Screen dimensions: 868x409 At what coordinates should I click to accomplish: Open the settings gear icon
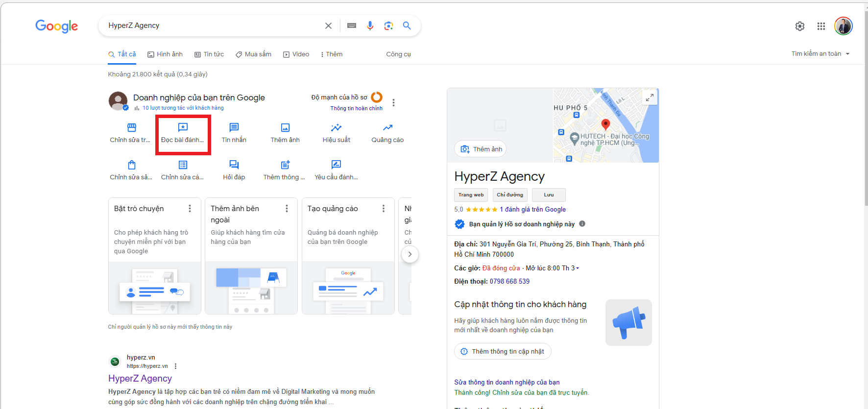click(x=799, y=26)
